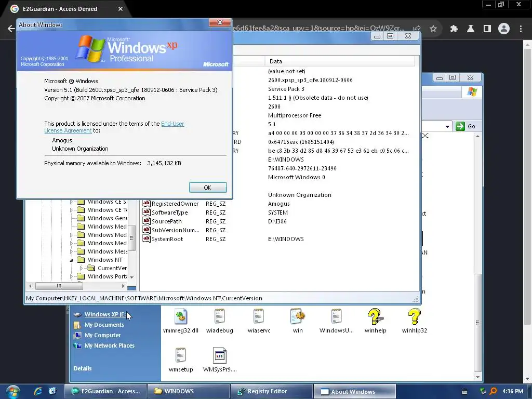532x399 pixels.
Task: Open the Start button on taskbar
Action: (13, 392)
